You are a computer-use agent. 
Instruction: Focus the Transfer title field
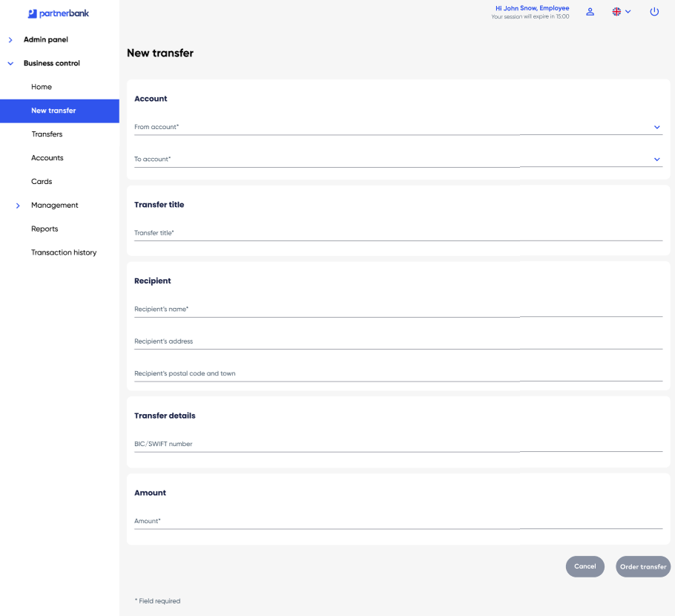tap(398, 233)
